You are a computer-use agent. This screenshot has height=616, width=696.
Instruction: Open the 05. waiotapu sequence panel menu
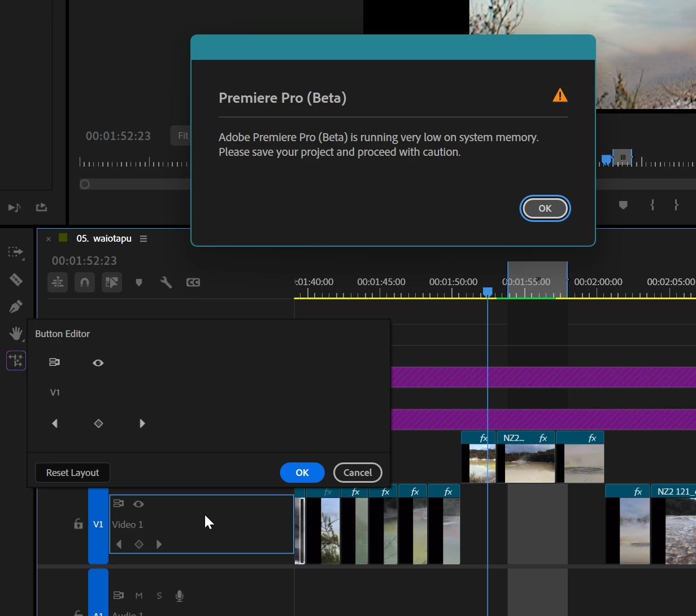point(143,239)
